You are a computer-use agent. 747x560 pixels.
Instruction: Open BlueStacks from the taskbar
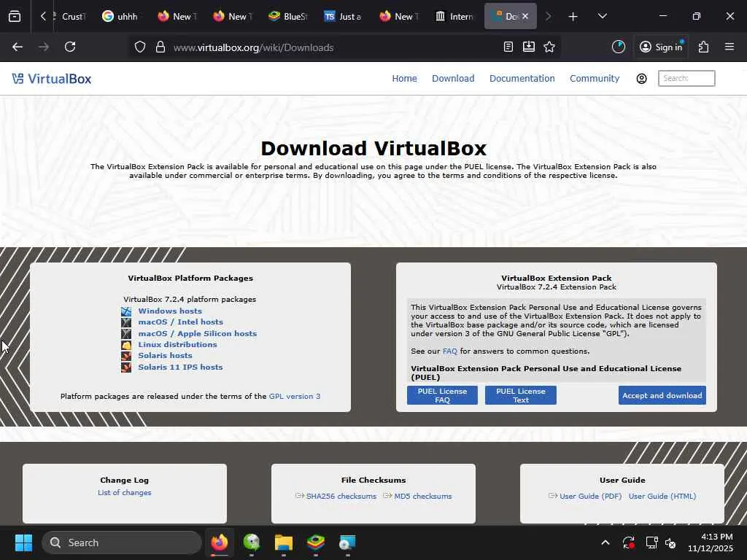click(316, 542)
